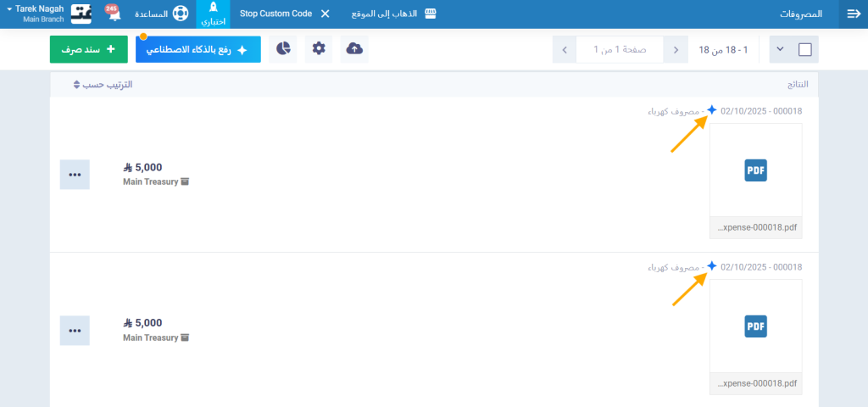868x407 pixels.
Task: Open the first expense's three-dot menu
Action: pos(75,175)
